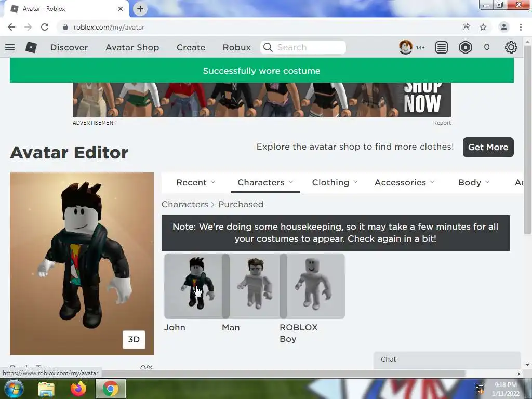Open File Explorer from the taskbar
Image resolution: width=532 pixels, height=399 pixels.
coord(46,389)
